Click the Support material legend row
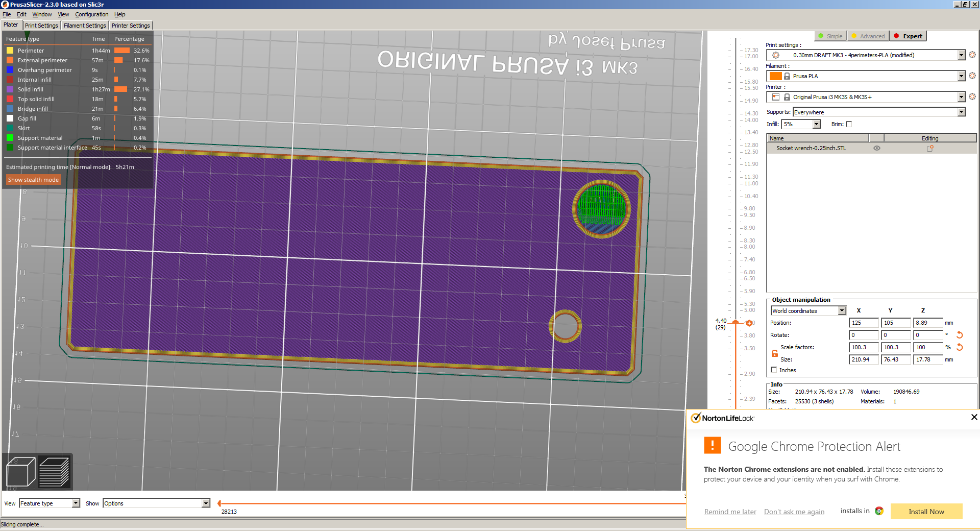 point(78,138)
